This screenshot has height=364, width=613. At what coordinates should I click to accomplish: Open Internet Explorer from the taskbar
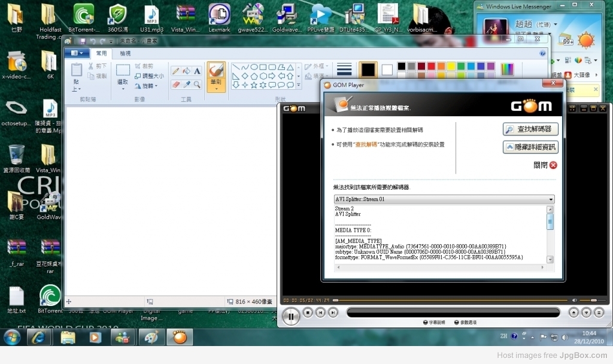pos(40,337)
